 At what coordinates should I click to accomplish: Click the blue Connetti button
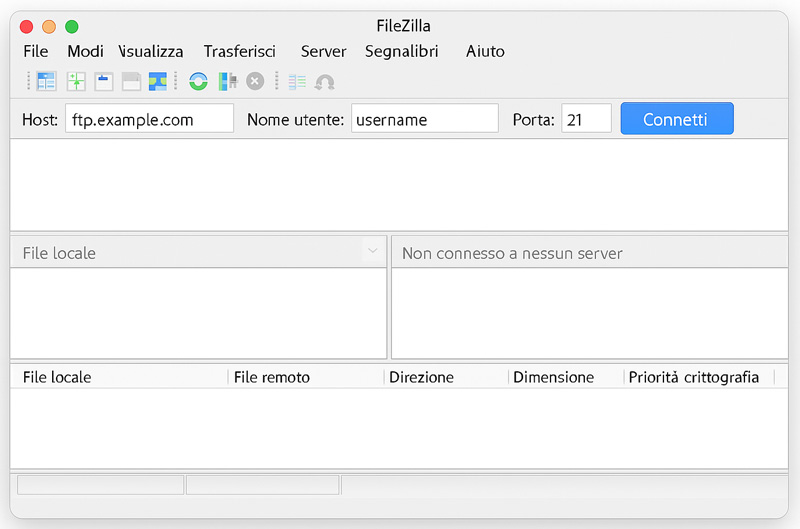click(677, 118)
